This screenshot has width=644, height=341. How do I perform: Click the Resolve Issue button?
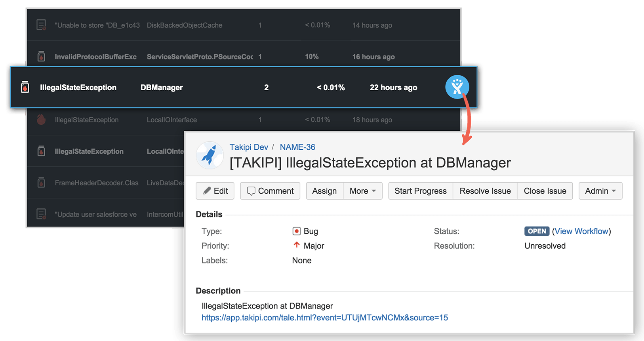485,191
